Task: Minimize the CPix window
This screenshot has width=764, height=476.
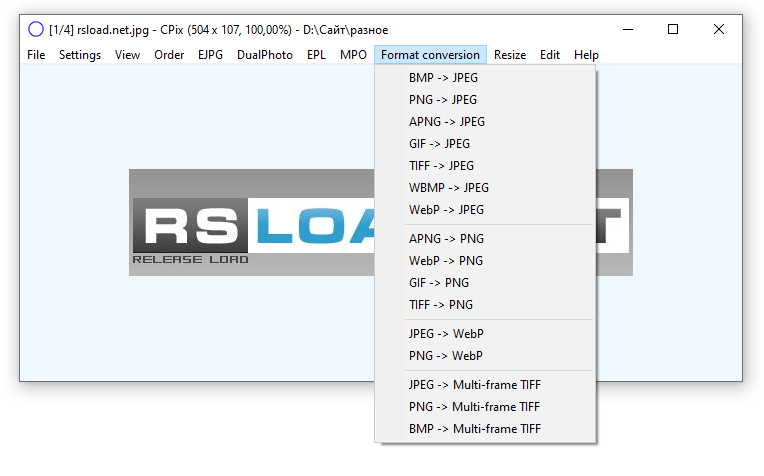Action: [628, 29]
